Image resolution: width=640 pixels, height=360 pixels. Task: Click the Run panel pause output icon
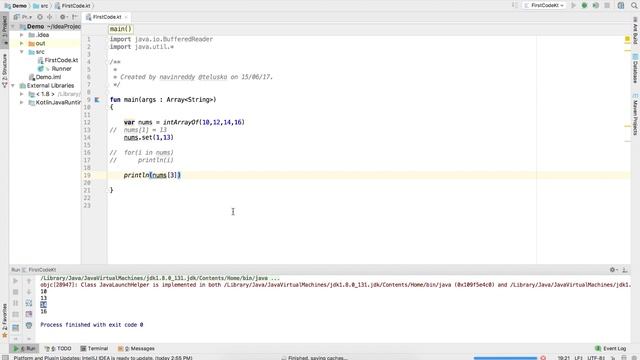16,303
